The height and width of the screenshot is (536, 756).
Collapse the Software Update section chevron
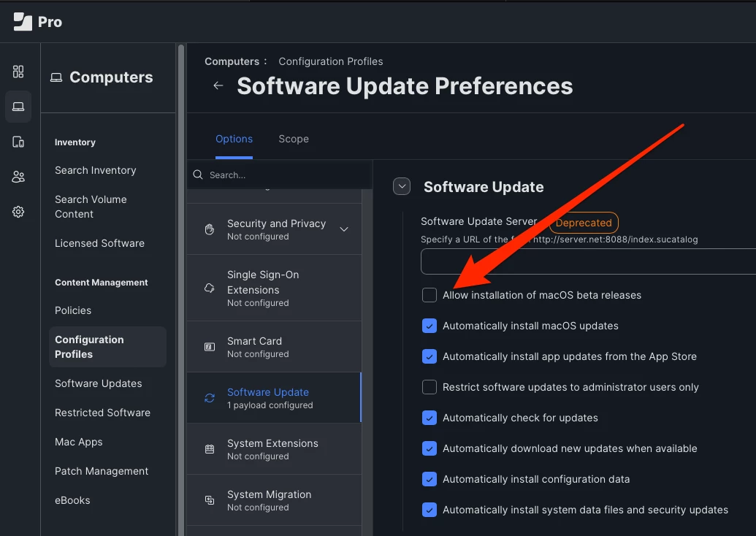pyautogui.click(x=402, y=186)
